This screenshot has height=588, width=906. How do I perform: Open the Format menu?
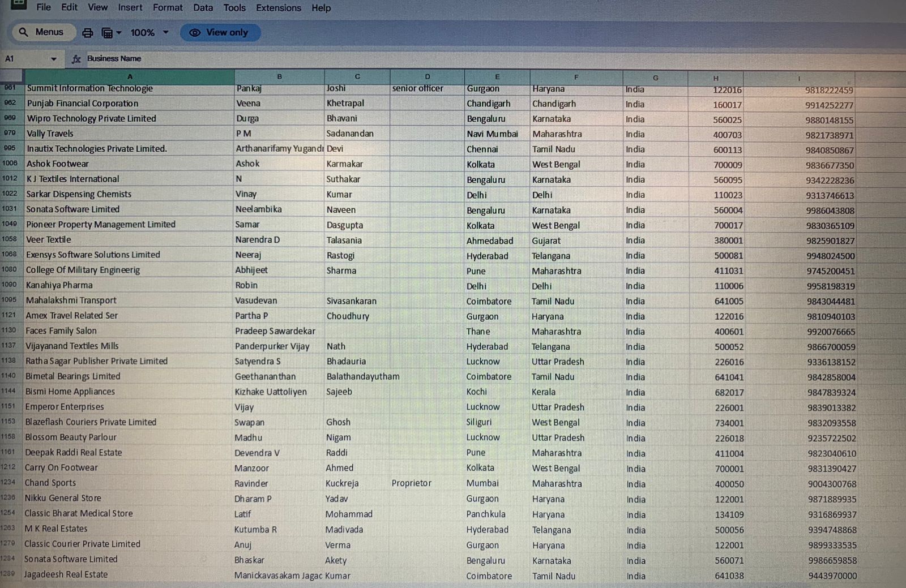168,7
